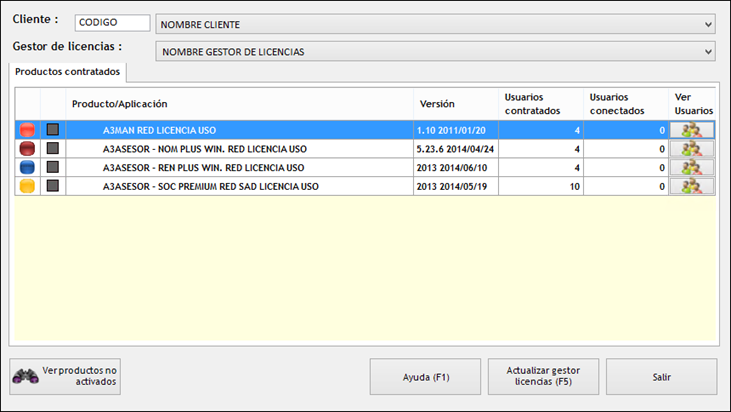Click the Producto/Aplicación column header

(239, 104)
